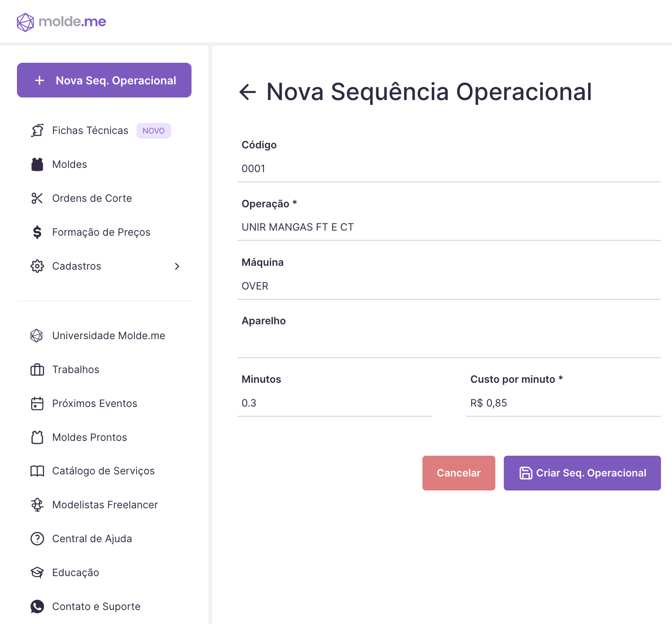Viewport: 672px width, 624px height.
Task: Click Criar Seq. Operacional button
Action: (x=582, y=473)
